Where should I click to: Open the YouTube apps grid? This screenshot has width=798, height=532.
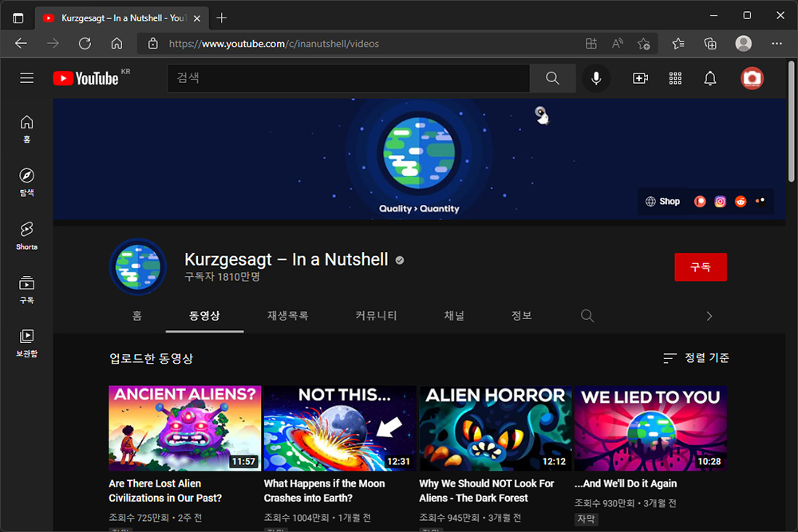[675, 78]
